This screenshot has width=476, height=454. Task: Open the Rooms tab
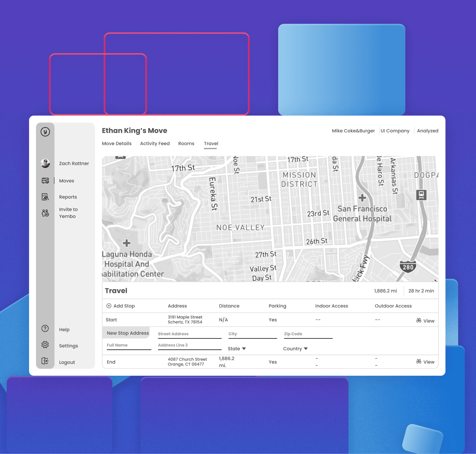(x=186, y=143)
